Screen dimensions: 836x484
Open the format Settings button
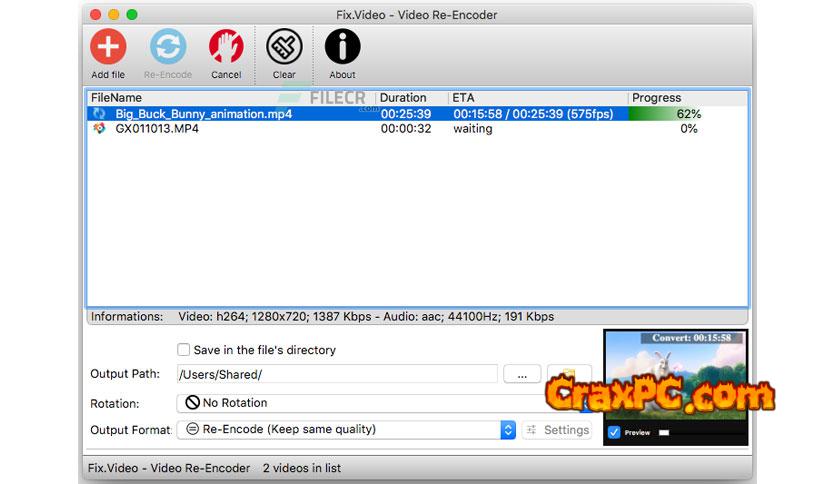point(557,430)
